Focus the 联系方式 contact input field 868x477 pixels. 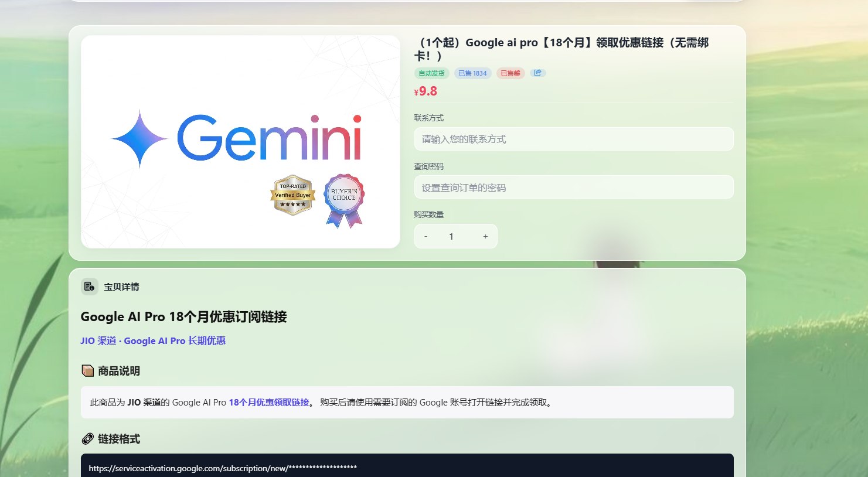574,139
